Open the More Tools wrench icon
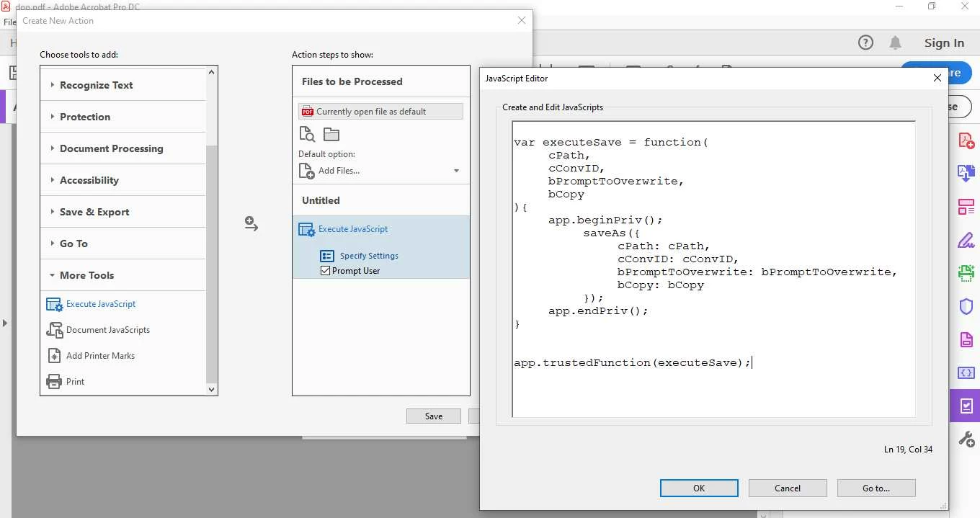The image size is (980, 518). [x=966, y=439]
